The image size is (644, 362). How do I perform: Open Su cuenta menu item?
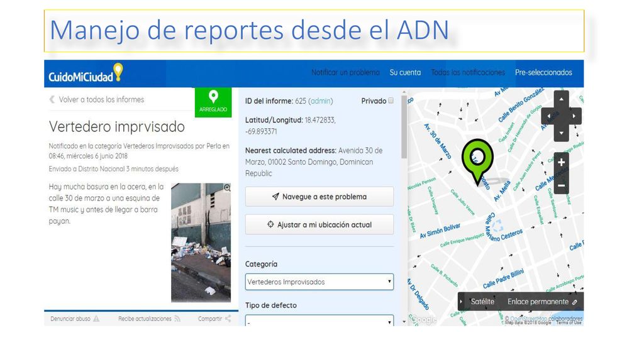pyautogui.click(x=405, y=73)
